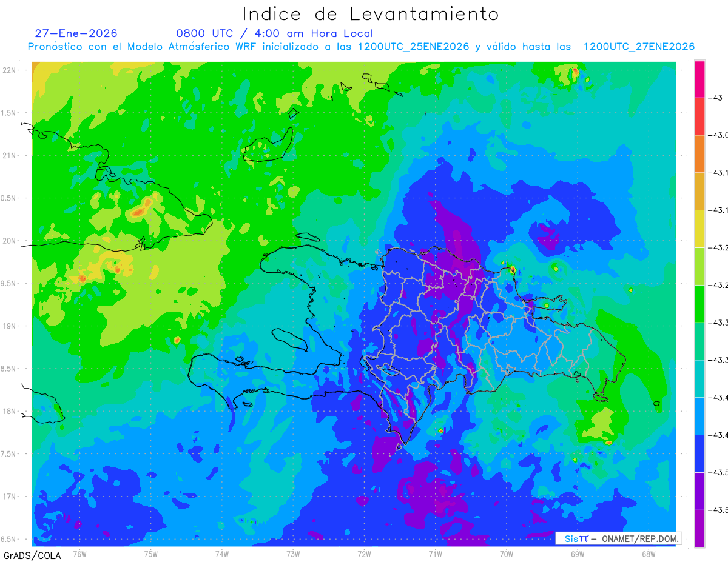
Task: Click the "6.5N" latitude label
Action: (8, 539)
